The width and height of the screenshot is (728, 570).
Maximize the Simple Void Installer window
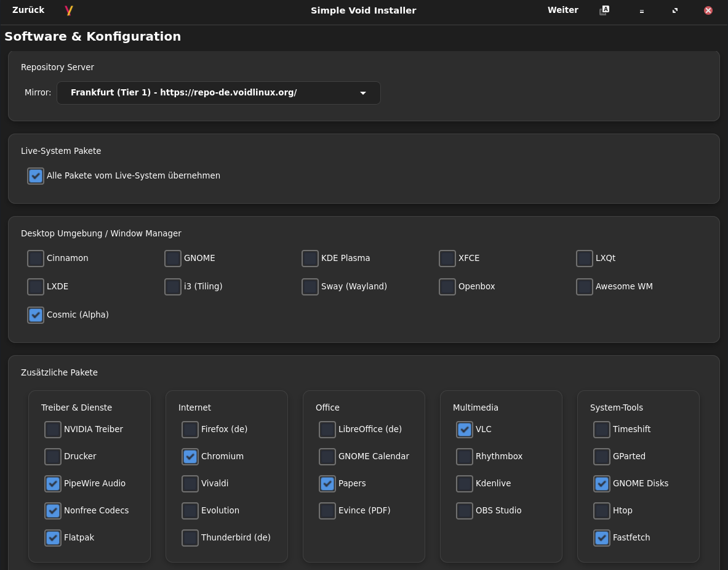[675, 10]
